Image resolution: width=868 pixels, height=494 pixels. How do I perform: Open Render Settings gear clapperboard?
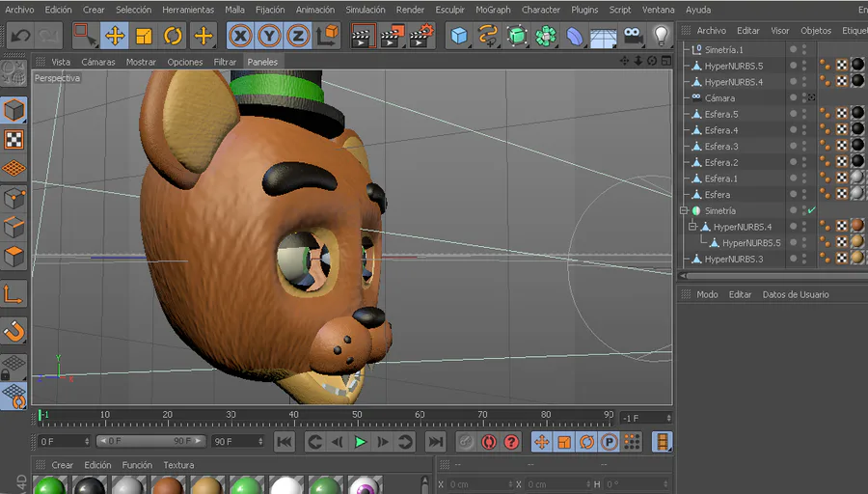pos(421,36)
